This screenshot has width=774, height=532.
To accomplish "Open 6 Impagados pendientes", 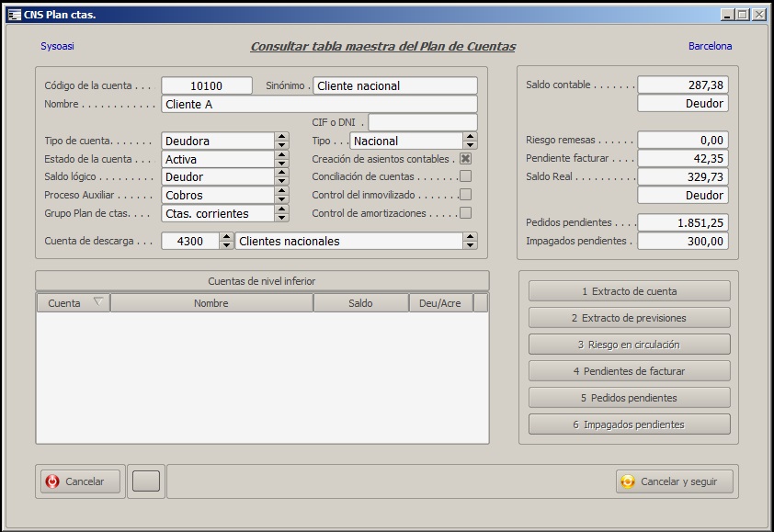I will (630, 424).
